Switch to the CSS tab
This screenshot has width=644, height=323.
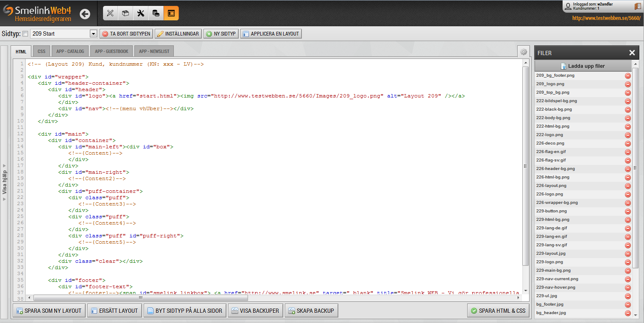41,51
